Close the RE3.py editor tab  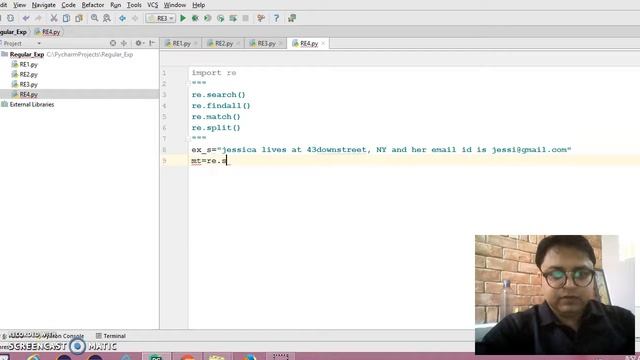(281, 43)
